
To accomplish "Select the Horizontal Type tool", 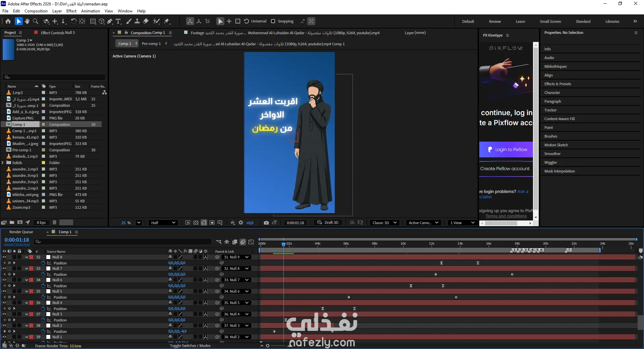I will 118,21.
